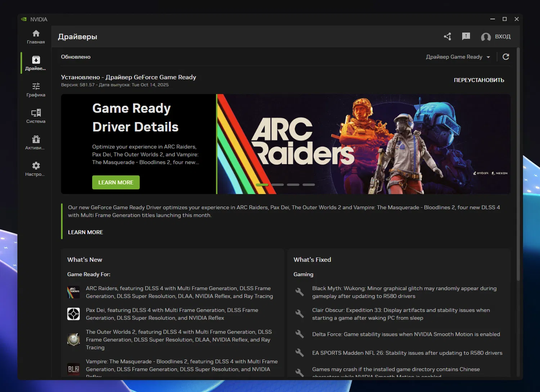This screenshot has width=540, height=392.
Task: Click the ПЕРЕУСТАНОВИТЬ reinstall button
Action: point(479,80)
